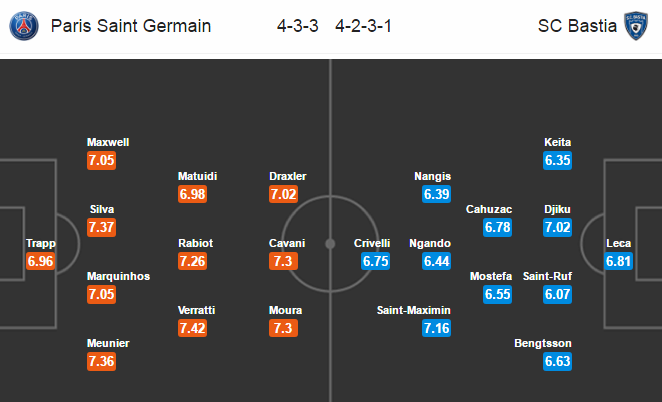Click the player name Marquinhos
The width and height of the screenshot is (662, 402).
(x=119, y=276)
